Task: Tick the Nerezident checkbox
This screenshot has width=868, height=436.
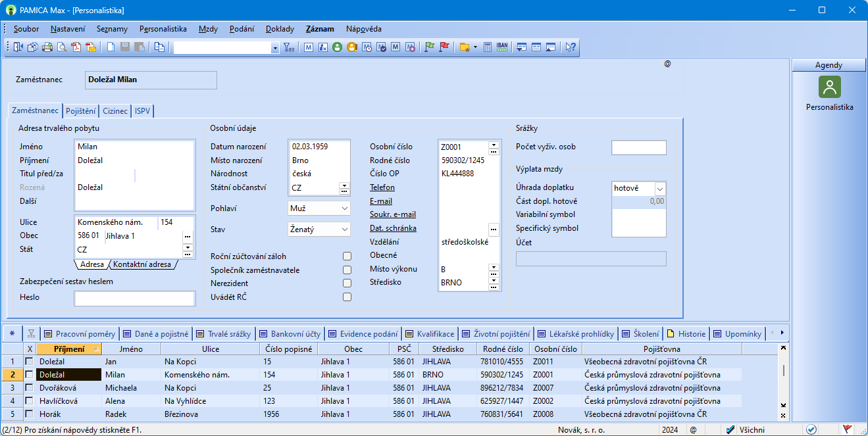Action: [347, 283]
